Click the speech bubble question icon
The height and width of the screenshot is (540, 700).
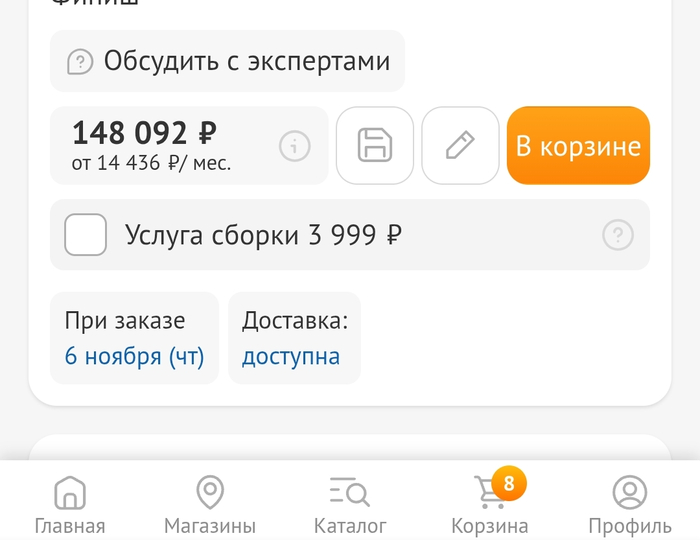pos(80,62)
